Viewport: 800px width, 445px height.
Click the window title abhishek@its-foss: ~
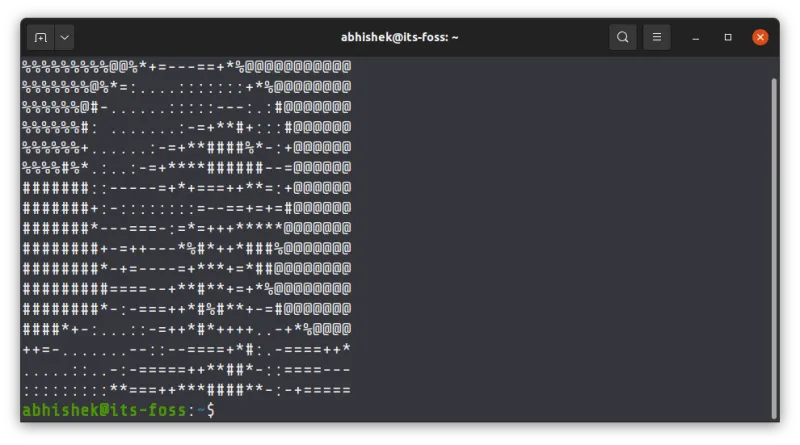(399, 38)
